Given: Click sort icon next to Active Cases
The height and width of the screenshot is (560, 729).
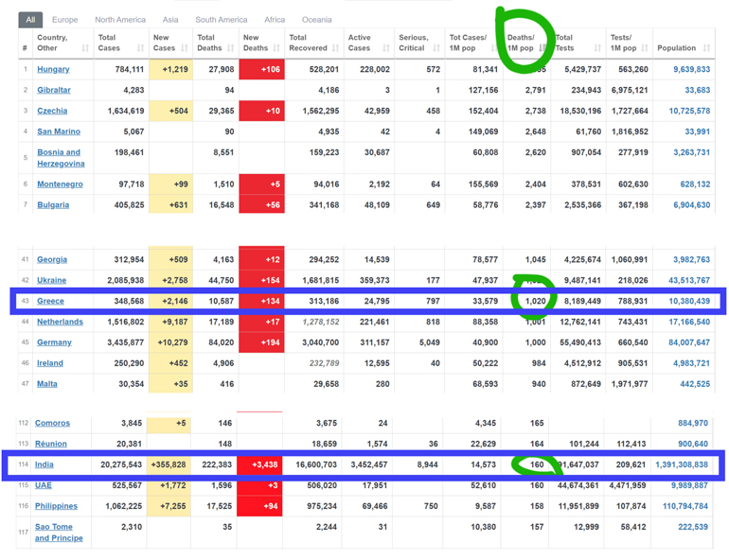Looking at the screenshot, I should (x=386, y=48).
